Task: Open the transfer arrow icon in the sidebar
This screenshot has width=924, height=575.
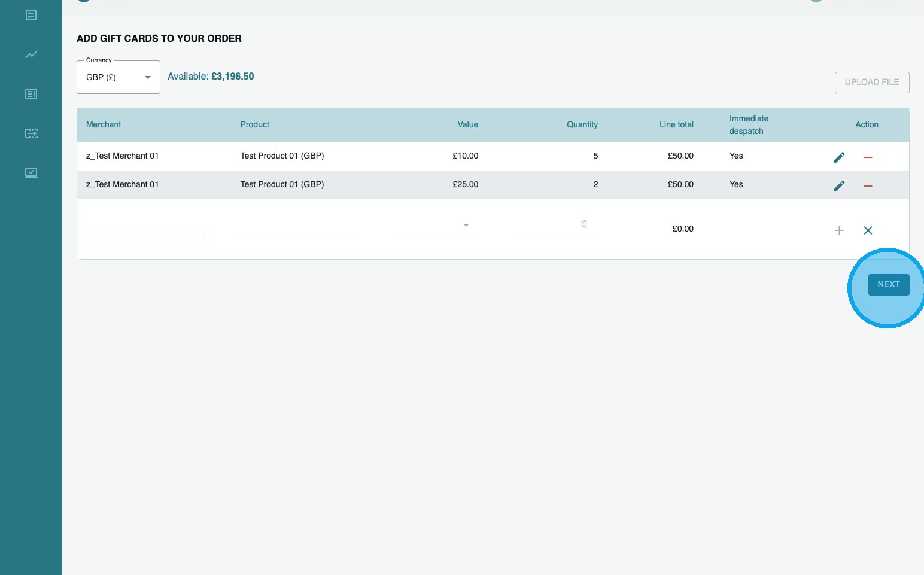Action: (31, 133)
